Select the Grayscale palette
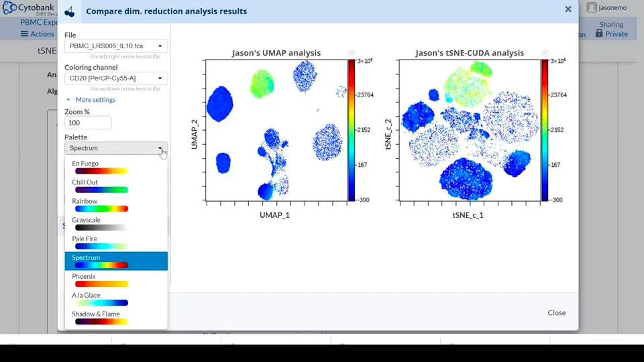Screen dimensions: 644x362 tap(116, 224)
